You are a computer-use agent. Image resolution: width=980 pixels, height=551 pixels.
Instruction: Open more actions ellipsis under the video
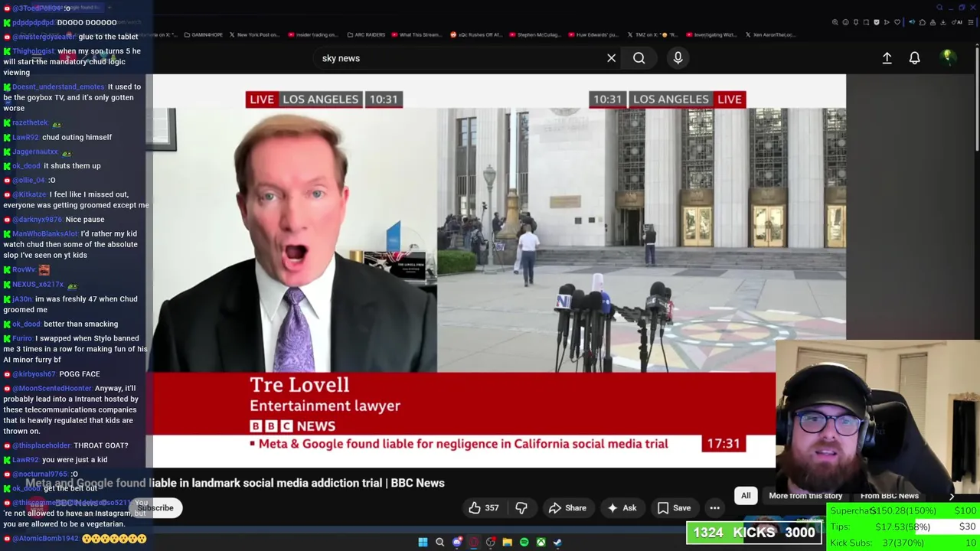714,507
